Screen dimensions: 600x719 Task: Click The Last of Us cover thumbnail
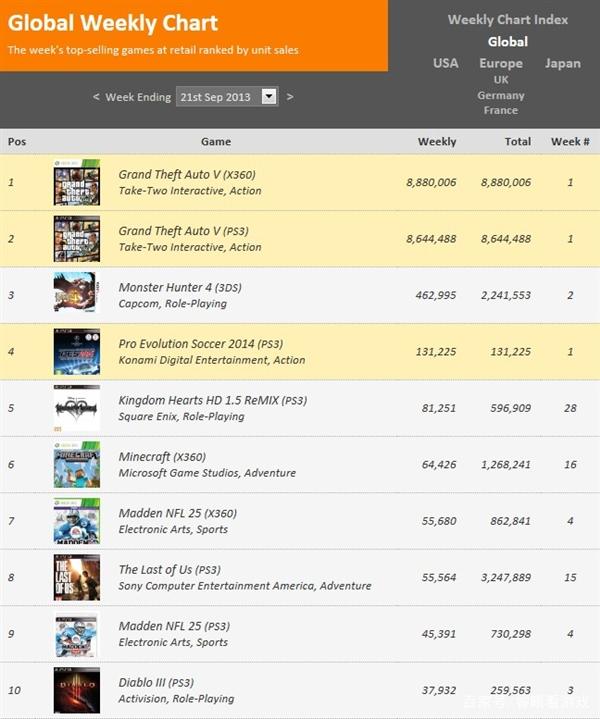coord(76,577)
